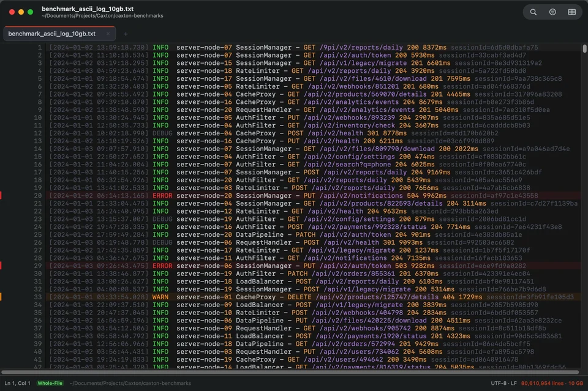The height and width of the screenshot is (391, 588).
Task: Click the file name in the window title
Action: click(88, 9)
